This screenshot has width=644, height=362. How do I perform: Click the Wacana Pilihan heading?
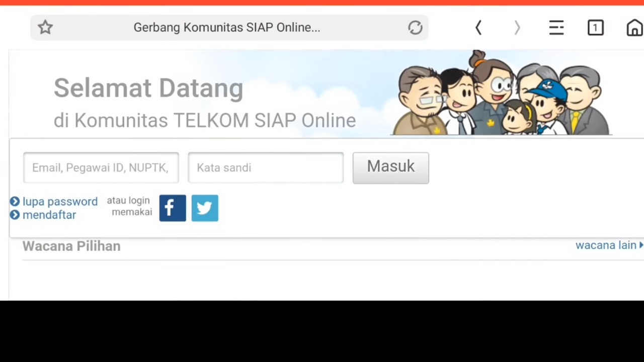[71, 246]
